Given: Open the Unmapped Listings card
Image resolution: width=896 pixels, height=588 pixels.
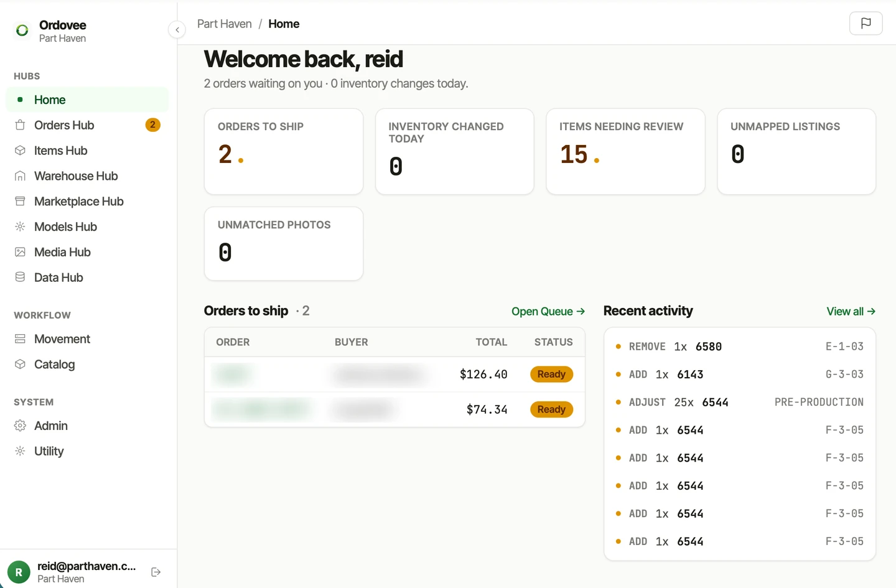Looking at the screenshot, I should 796,152.
